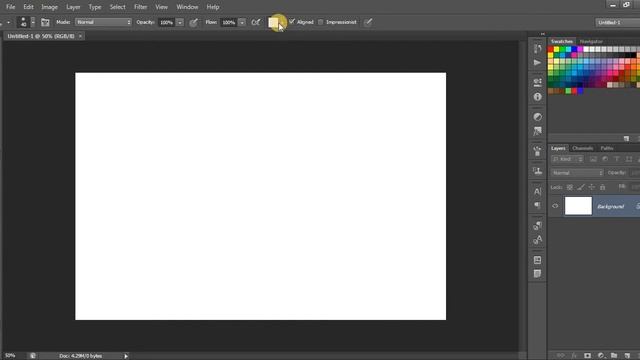Open the Adjustments panel icon
The width and height of the screenshot is (640, 360).
tap(537, 117)
